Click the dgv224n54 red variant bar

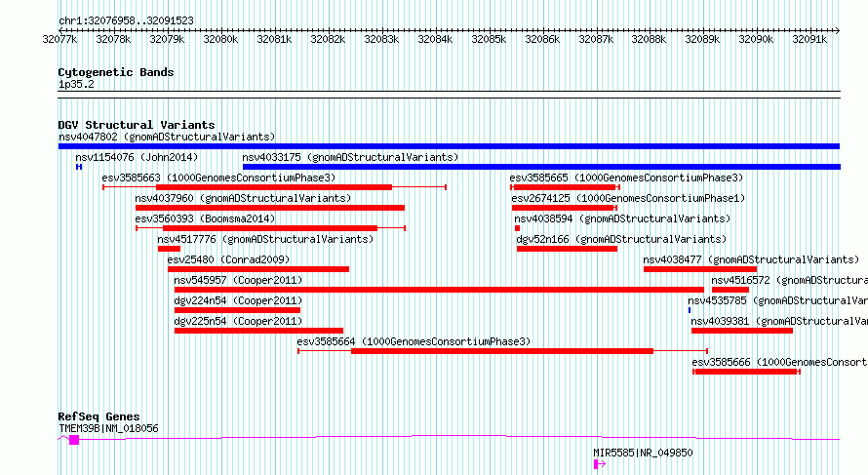238,310
